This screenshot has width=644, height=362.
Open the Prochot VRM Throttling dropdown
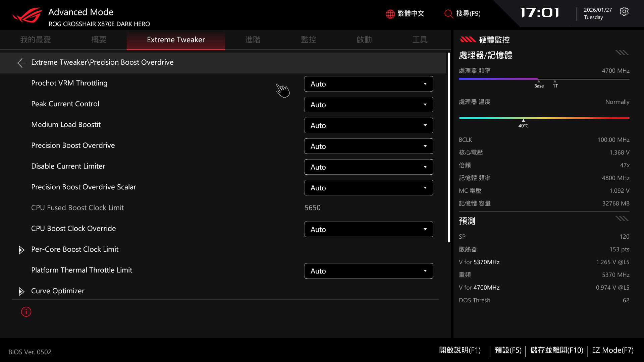(x=368, y=84)
